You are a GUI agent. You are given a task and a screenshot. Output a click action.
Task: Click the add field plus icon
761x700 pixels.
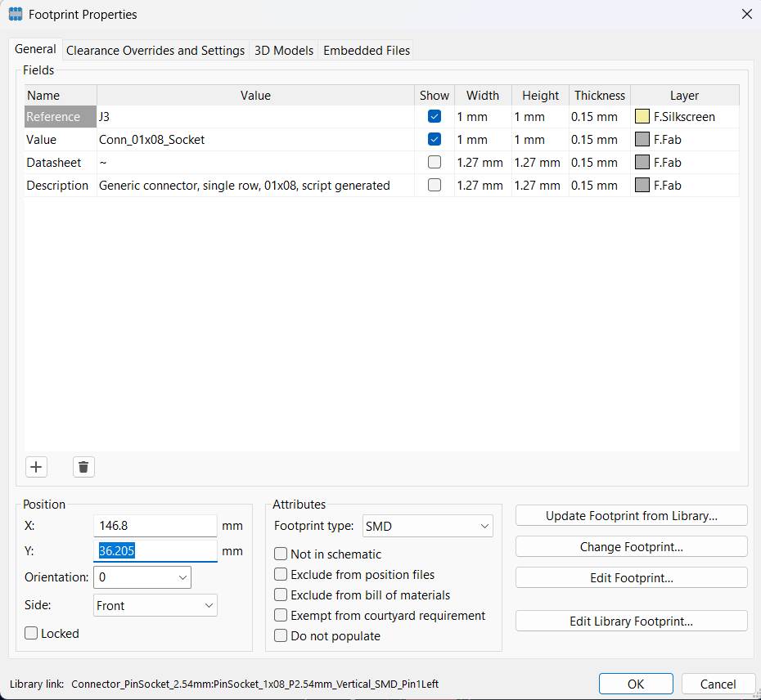point(36,467)
